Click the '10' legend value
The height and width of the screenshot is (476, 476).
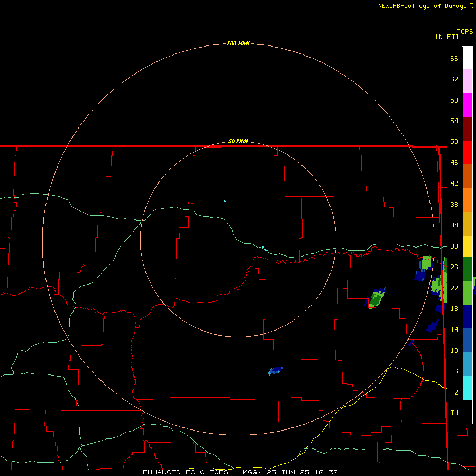[454, 350]
